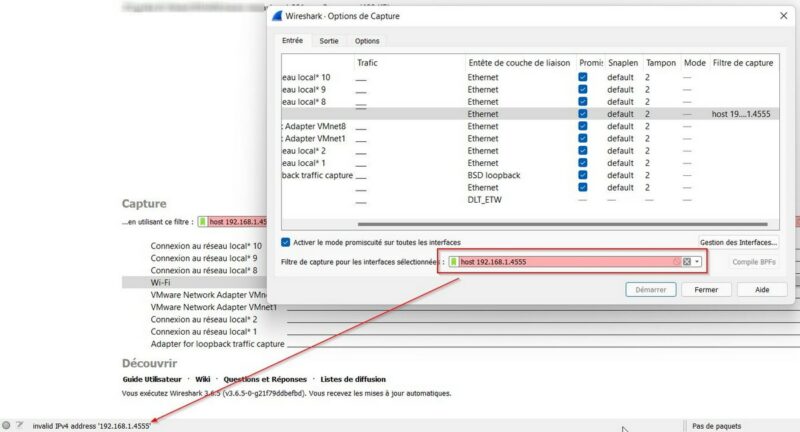Open the Wiki link
This screenshot has width=800, height=432.
[203, 379]
